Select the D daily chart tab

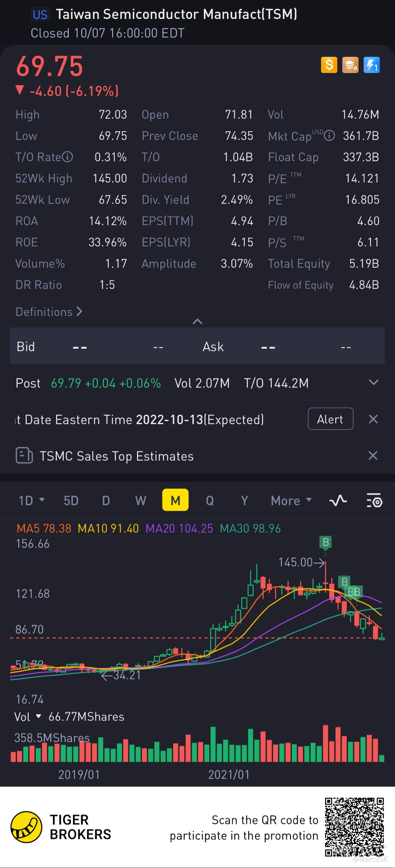[x=106, y=500]
